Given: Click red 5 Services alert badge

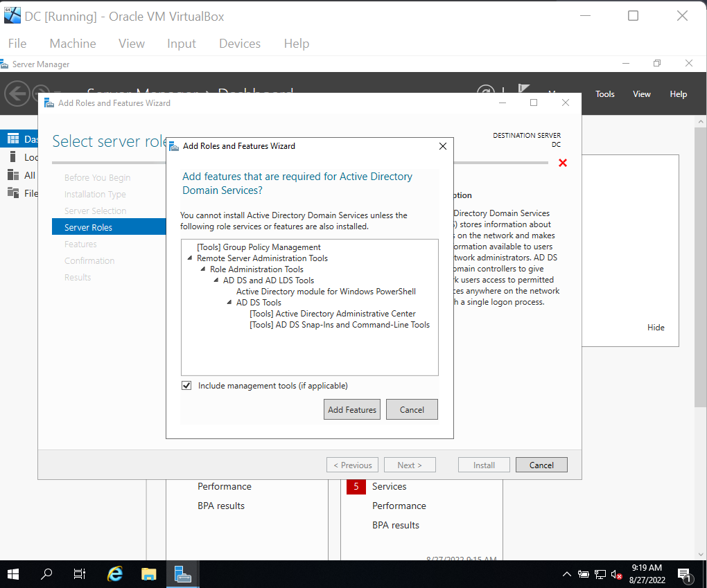Looking at the screenshot, I should 356,487.
